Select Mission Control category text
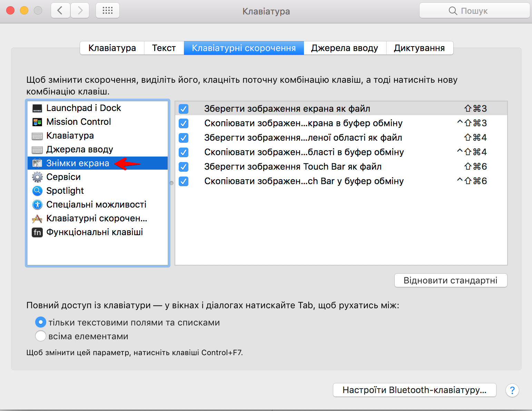The image size is (532, 411). [79, 122]
